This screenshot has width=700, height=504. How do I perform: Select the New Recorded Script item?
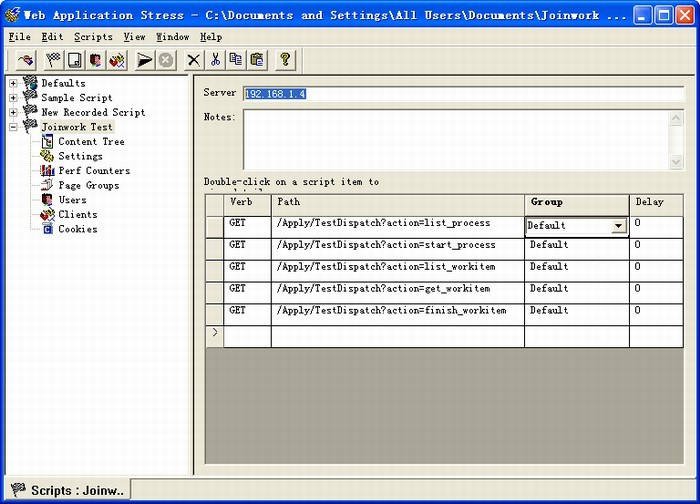tap(93, 112)
